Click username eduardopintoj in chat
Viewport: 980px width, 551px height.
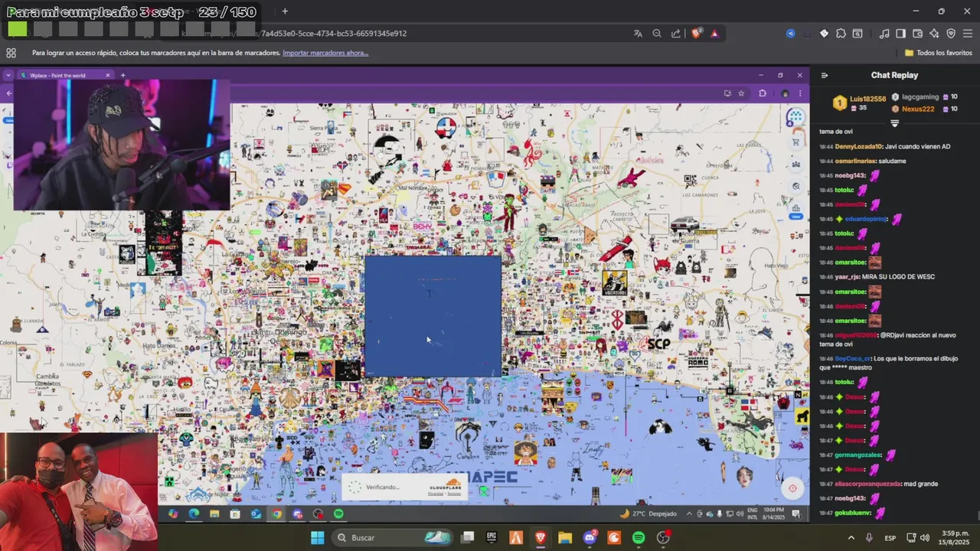pyautogui.click(x=866, y=219)
